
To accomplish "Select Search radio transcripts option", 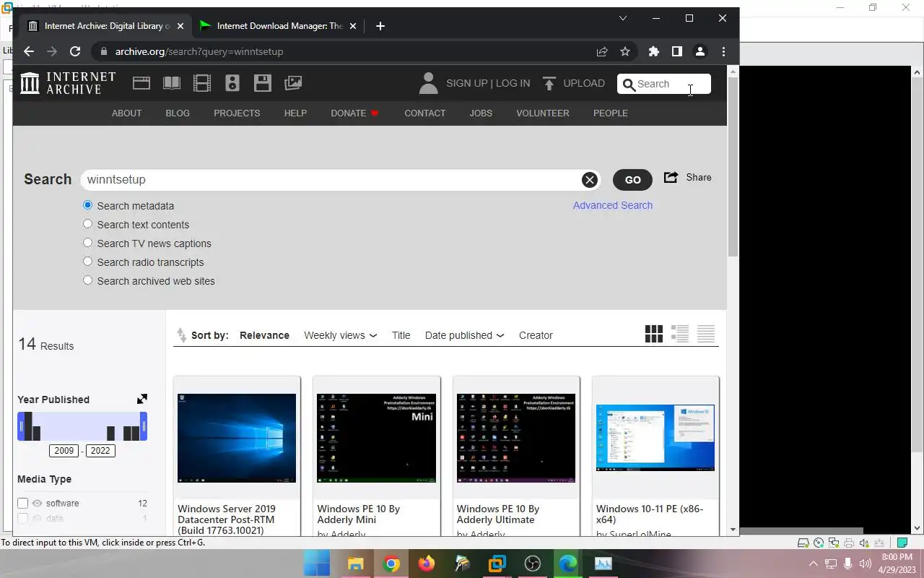I will click(88, 262).
